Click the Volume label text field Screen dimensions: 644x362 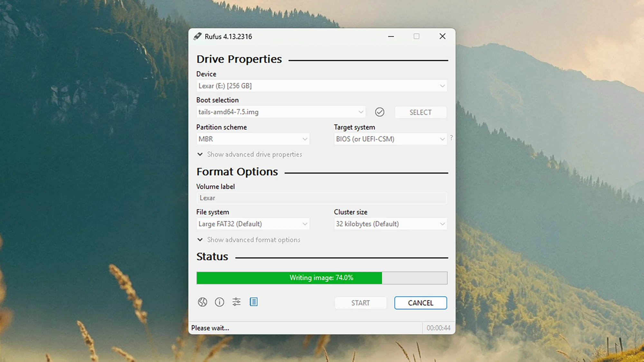[321, 198]
